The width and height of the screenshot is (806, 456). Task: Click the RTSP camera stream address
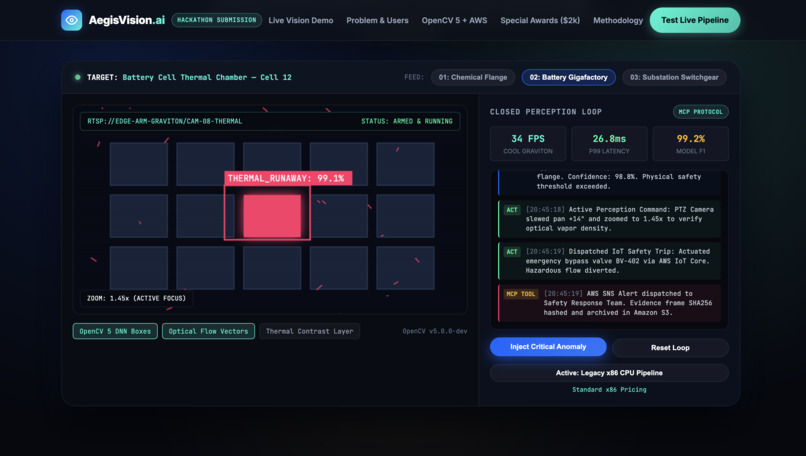[164, 121]
